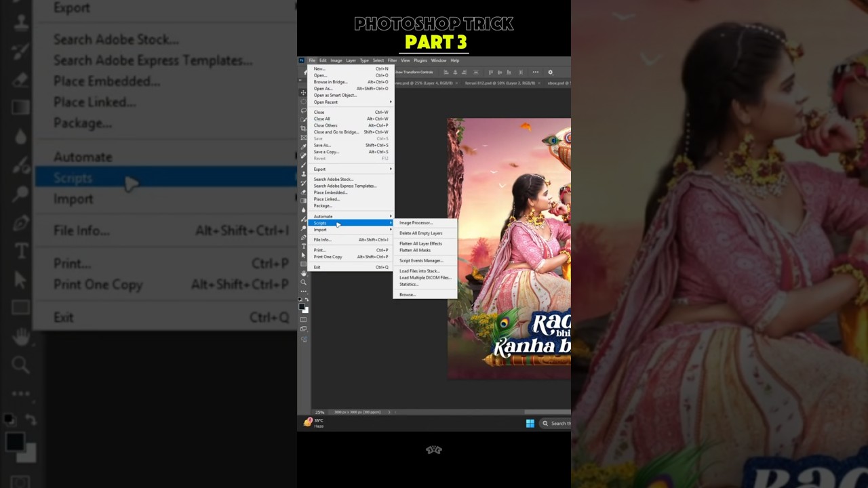Open Script Events Manager...
This screenshot has height=488, width=868.
(x=425, y=261)
